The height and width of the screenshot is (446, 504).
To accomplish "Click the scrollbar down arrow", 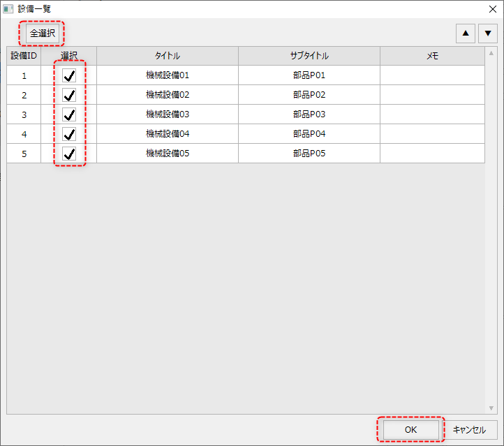I will 491,408.
